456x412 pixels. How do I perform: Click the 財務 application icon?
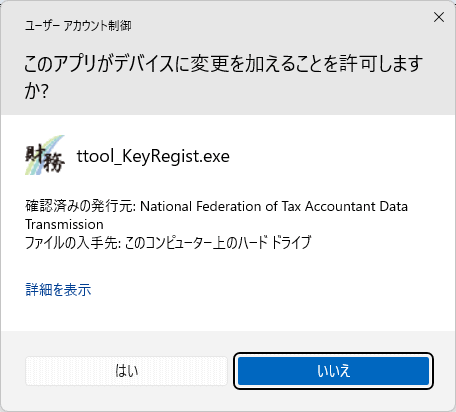pos(45,155)
